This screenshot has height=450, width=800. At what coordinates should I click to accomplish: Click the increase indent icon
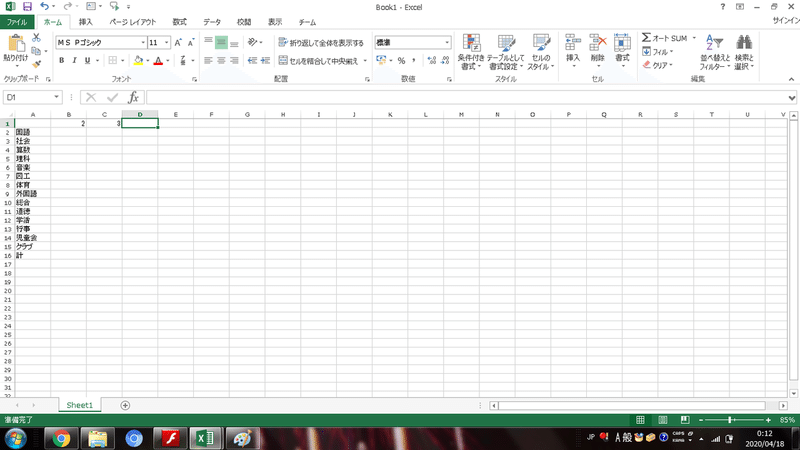tap(265, 60)
